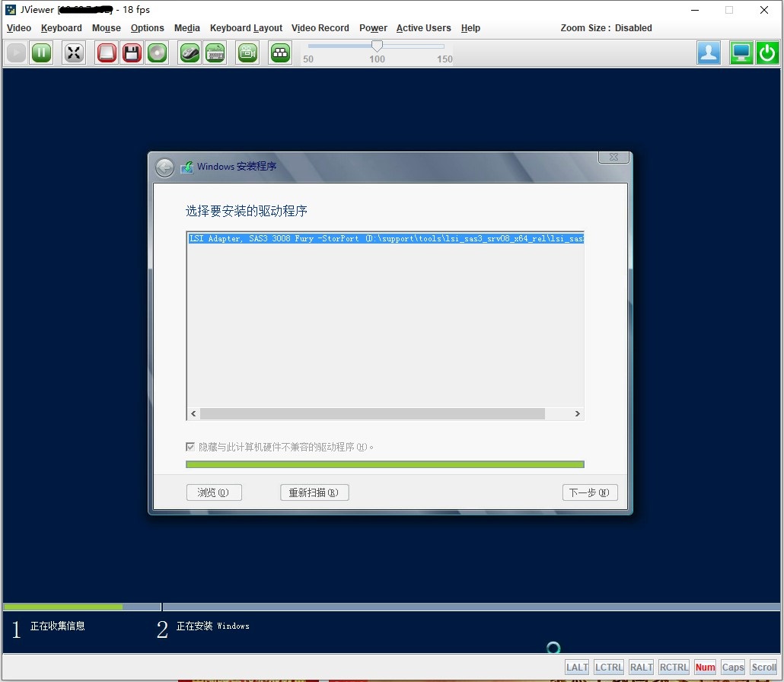Toggle the RALT key indicator
The height and width of the screenshot is (682, 784).
641,668
